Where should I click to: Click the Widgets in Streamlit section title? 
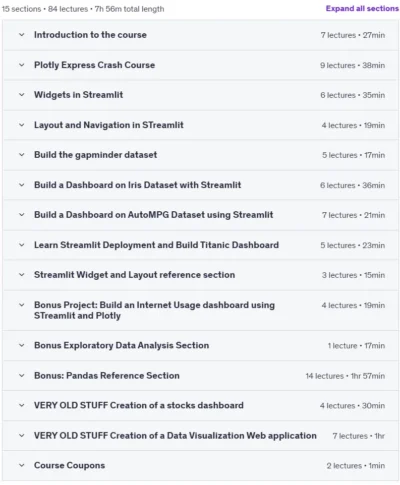coord(78,95)
